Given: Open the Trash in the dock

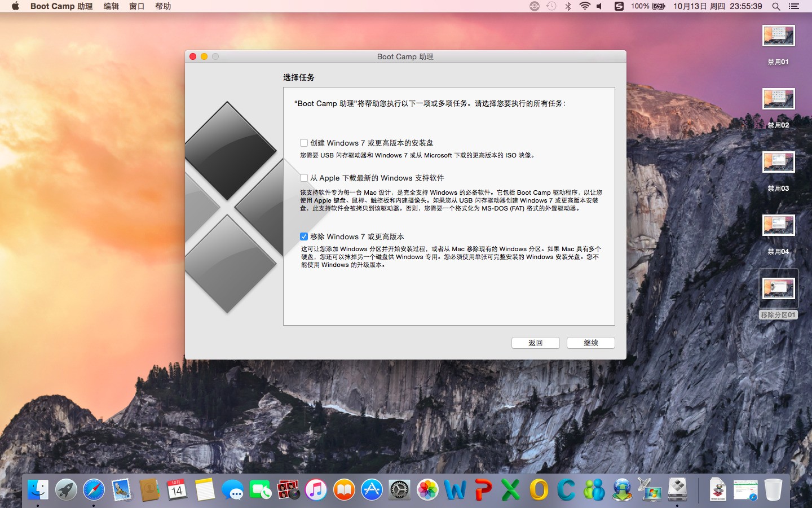Looking at the screenshot, I should click(773, 489).
